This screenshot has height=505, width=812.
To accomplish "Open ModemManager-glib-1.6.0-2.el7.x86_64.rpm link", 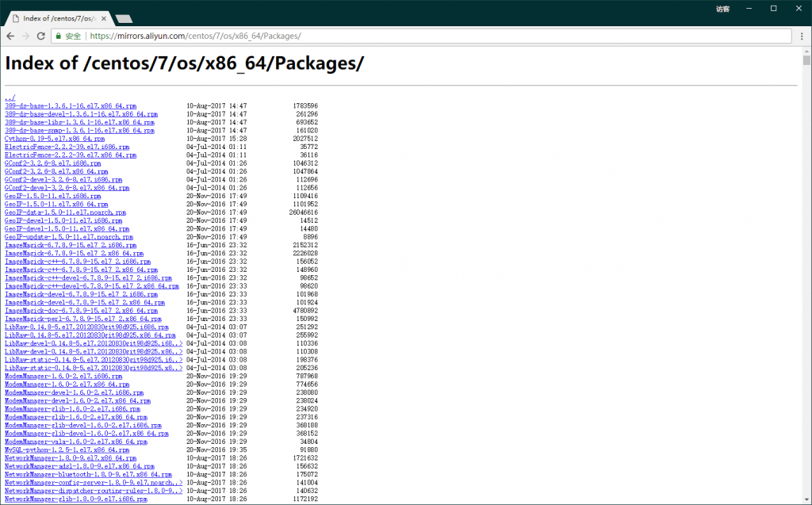I will click(76, 417).
